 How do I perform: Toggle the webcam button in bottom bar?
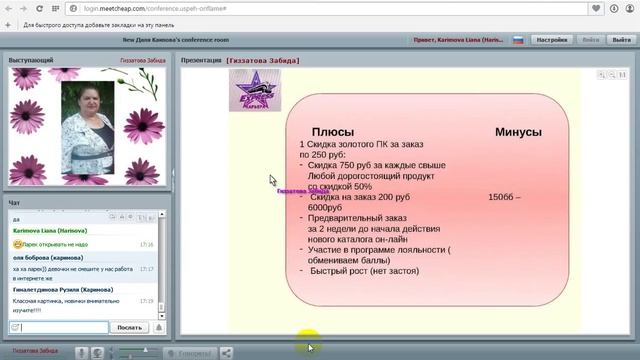tap(97, 353)
